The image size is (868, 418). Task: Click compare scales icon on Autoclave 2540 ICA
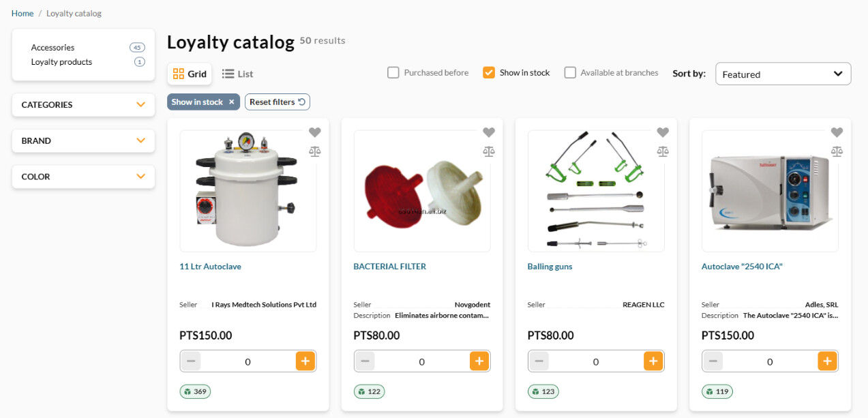tap(837, 151)
